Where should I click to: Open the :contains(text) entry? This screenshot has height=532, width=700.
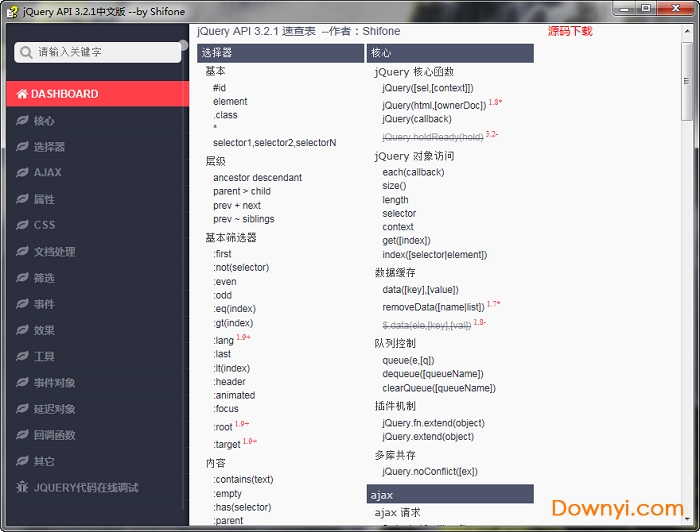point(243,480)
